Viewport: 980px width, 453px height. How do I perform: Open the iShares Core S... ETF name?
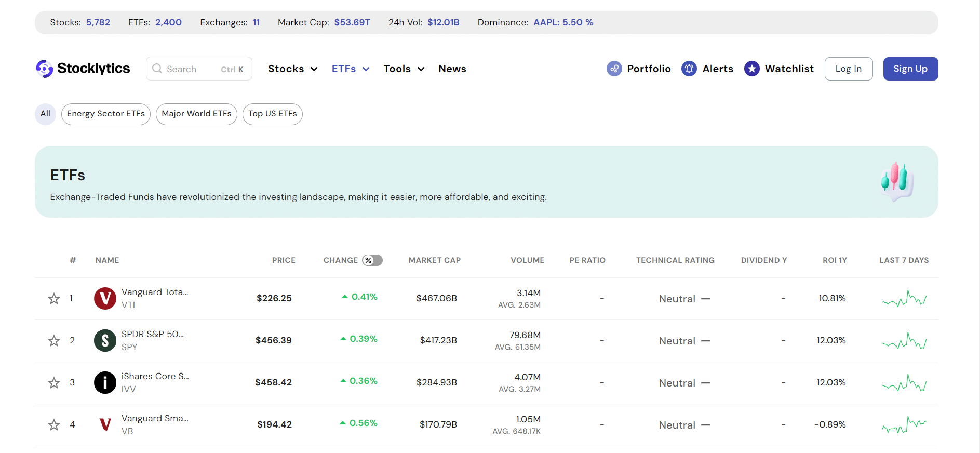[x=155, y=376]
